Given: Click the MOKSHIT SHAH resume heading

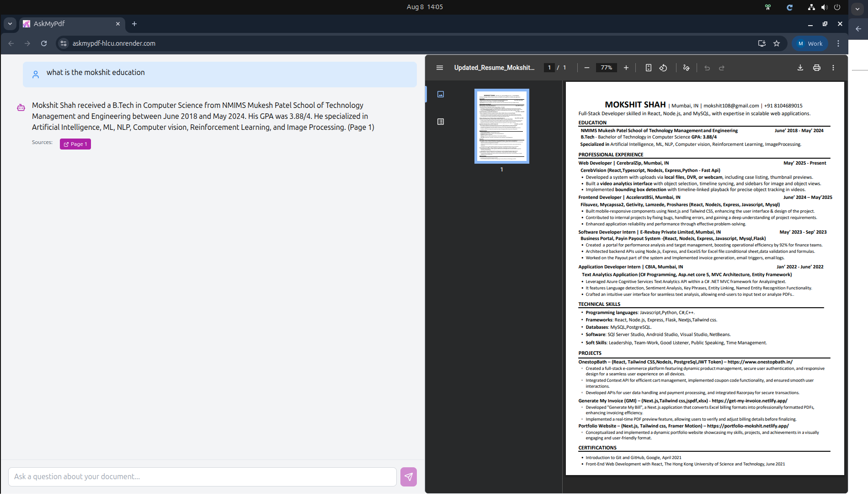Looking at the screenshot, I should [x=635, y=105].
